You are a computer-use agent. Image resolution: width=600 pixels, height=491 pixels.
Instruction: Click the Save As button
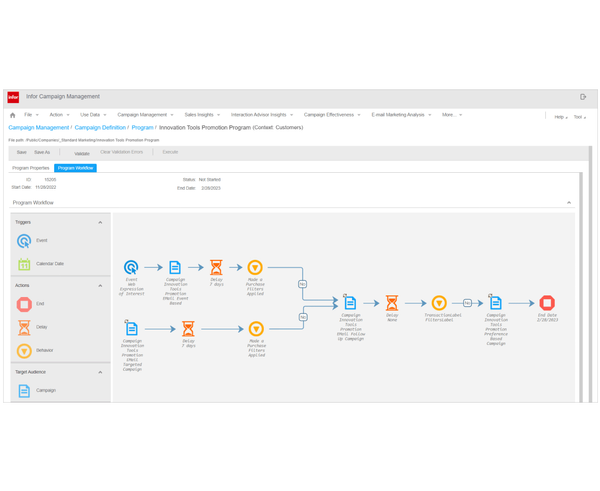[42, 152]
